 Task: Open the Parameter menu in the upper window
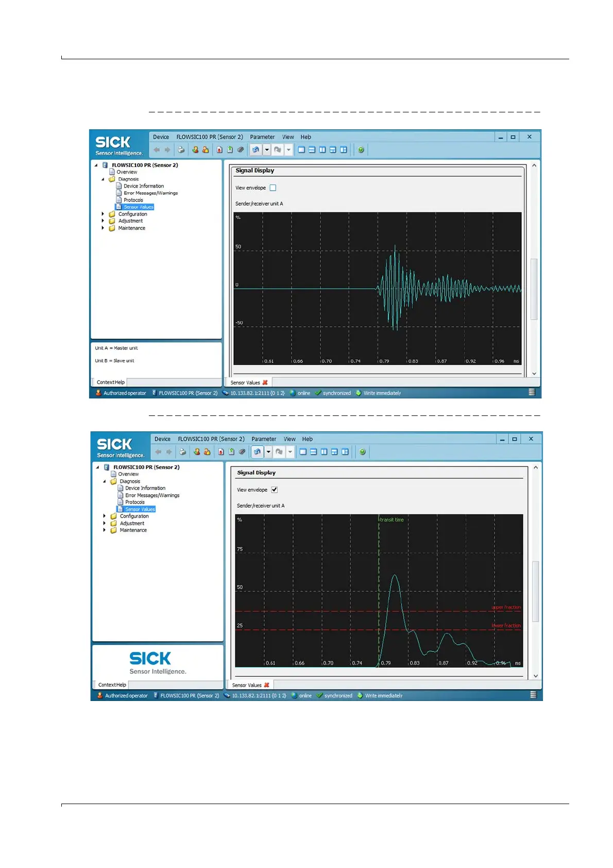262,137
